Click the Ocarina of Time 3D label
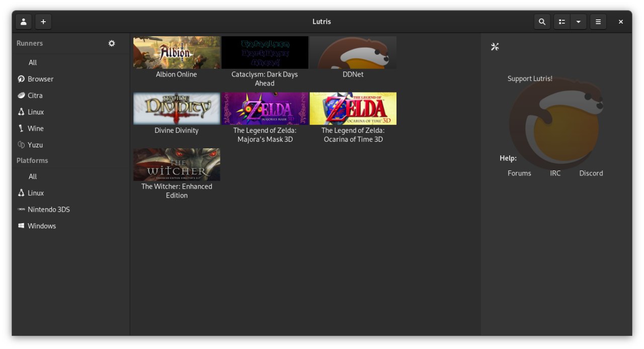This screenshot has height=349, width=644. coord(353,135)
